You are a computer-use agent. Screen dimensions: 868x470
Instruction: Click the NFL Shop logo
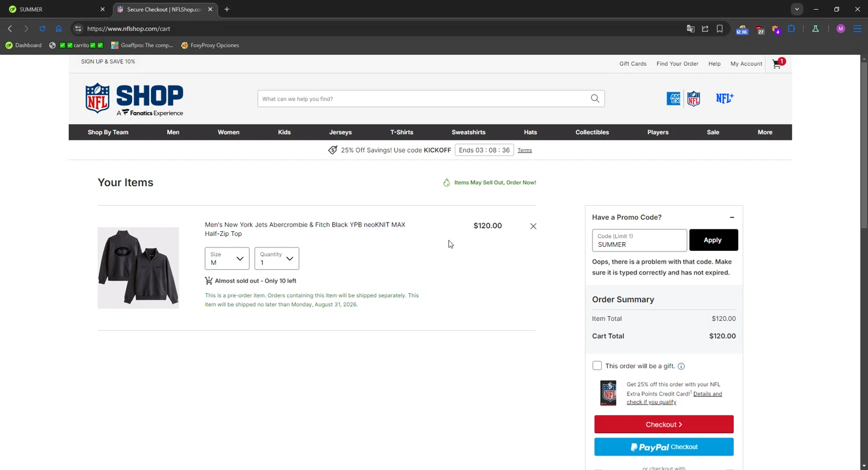(x=134, y=99)
